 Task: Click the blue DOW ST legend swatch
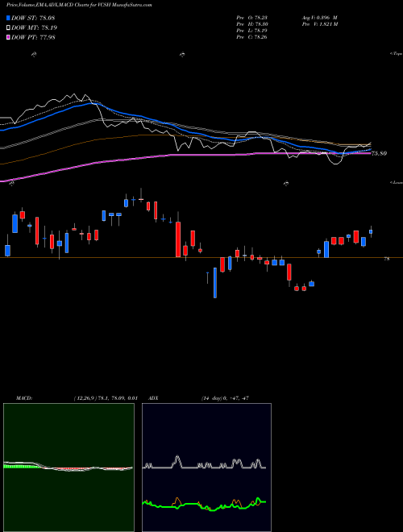(8, 18)
